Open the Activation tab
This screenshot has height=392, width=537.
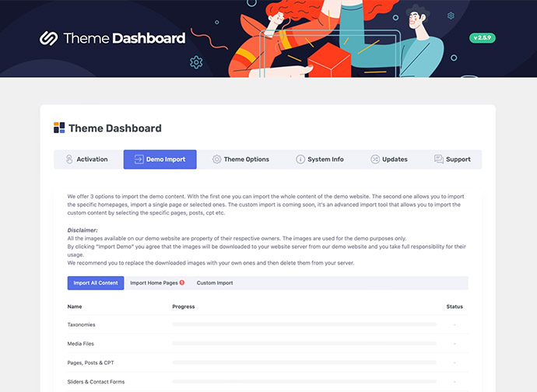coord(89,159)
